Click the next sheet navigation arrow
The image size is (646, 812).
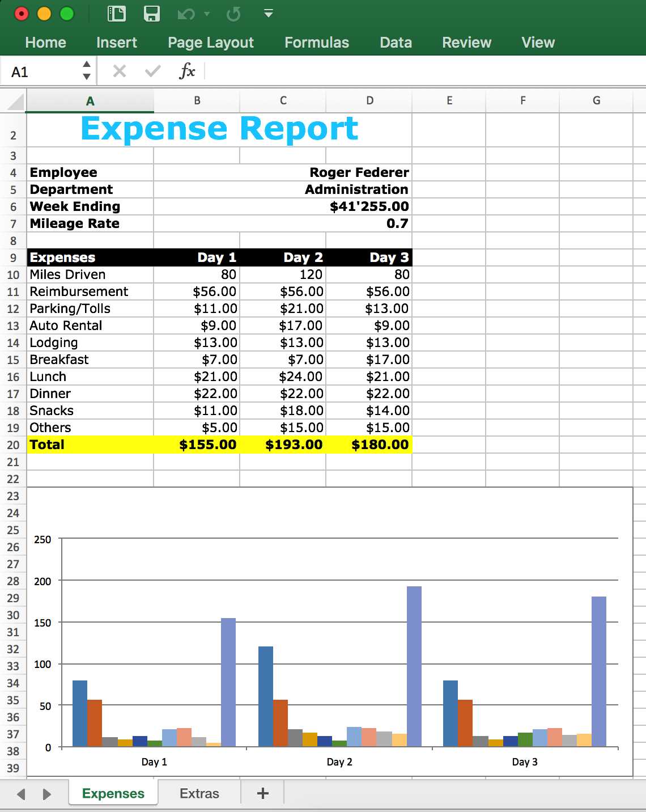(45, 793)
